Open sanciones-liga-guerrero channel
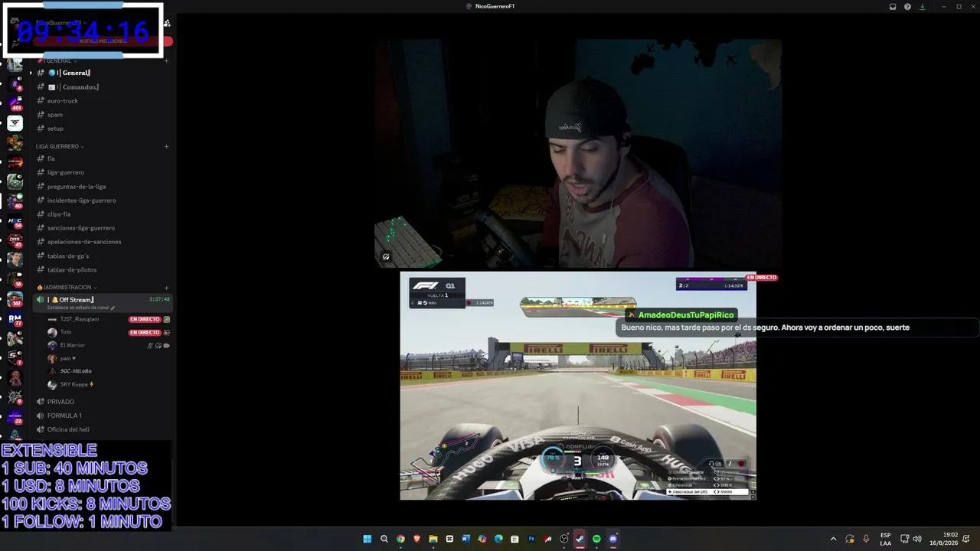The height and width of the screenshot is (551, 980). click(102, 228)
